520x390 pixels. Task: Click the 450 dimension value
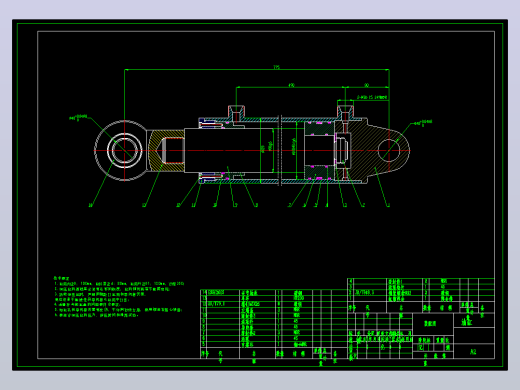pyautogui.click(x=291, y=85)
